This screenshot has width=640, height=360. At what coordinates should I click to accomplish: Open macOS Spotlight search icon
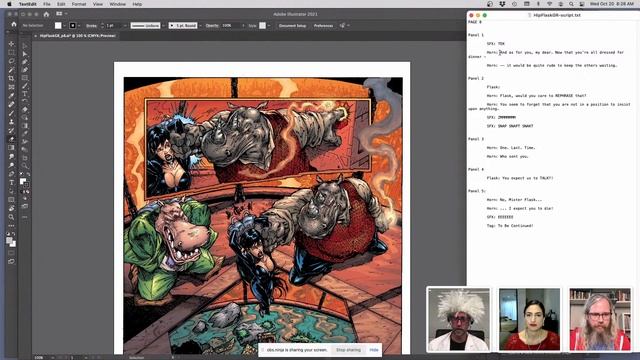[571, 4]
